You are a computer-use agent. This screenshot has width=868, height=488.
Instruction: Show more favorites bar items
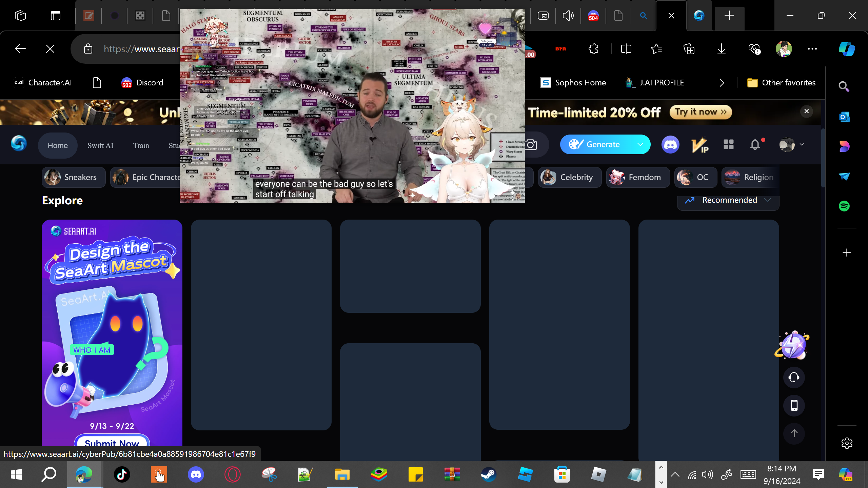point(722,83)
